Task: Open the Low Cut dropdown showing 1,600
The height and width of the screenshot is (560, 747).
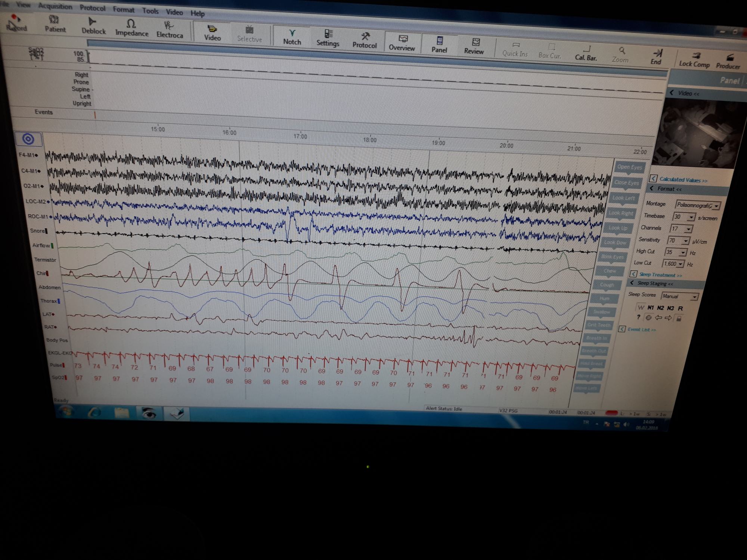Action: click(673, 264)
